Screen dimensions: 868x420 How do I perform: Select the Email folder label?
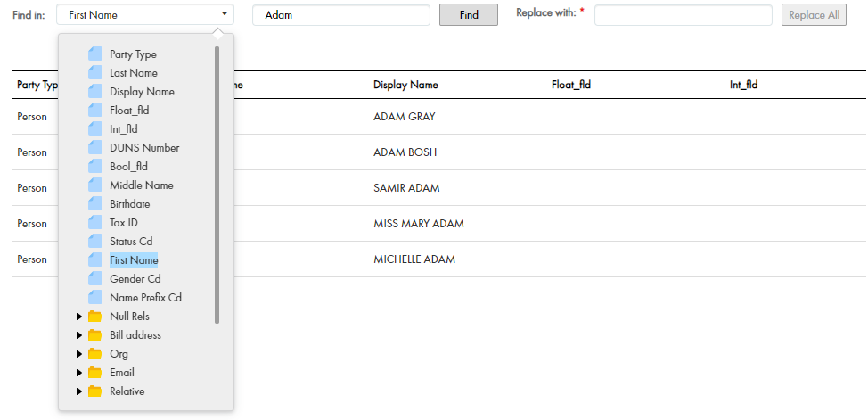click(122, 373)
